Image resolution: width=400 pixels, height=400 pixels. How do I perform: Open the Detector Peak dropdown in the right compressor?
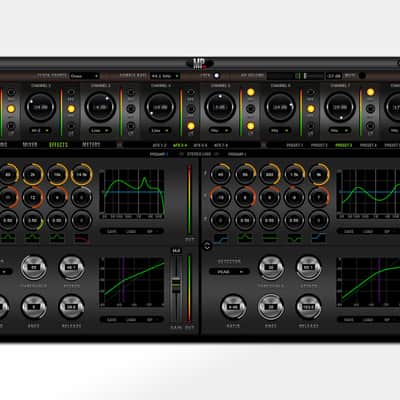click(x=229, y=272)
